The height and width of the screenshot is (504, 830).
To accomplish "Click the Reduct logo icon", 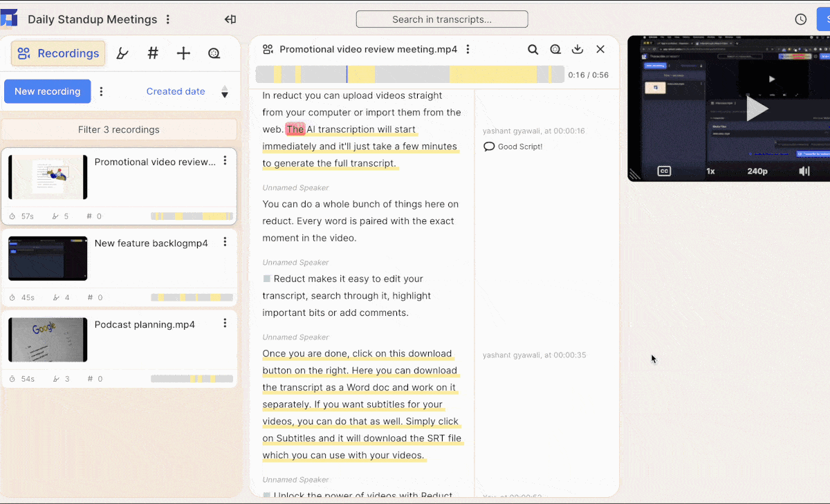I will tap(9, 17).
